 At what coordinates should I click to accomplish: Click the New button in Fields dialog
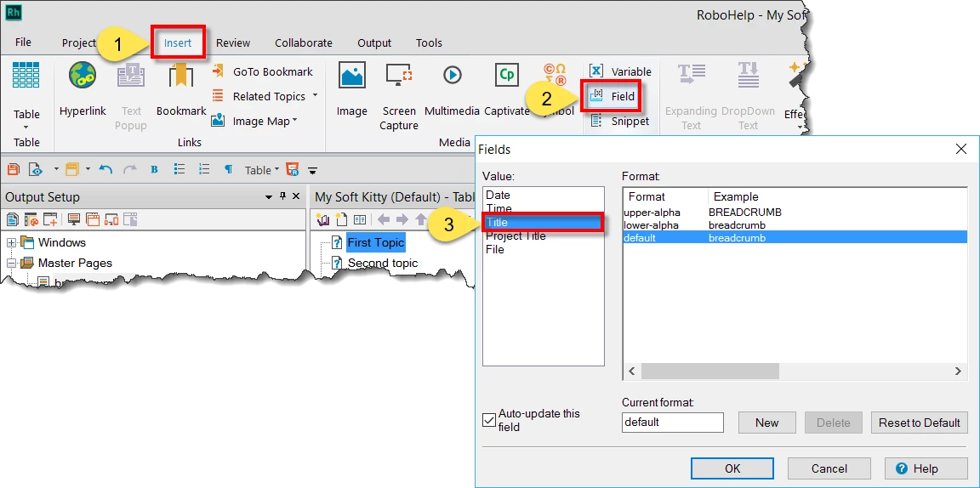point(766,423)
